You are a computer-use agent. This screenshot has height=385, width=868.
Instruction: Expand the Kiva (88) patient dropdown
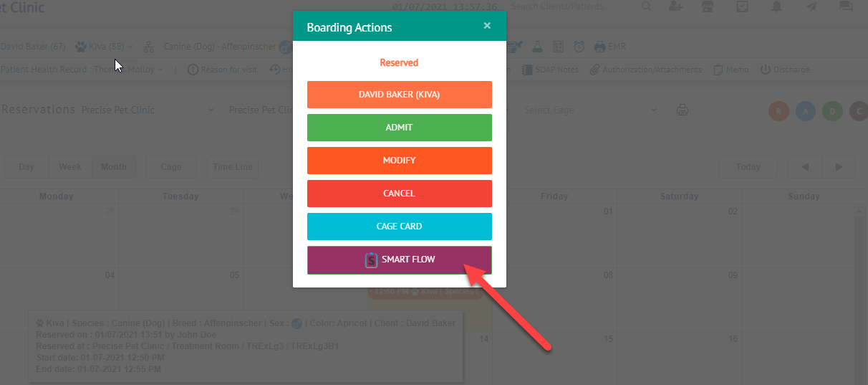(104, 47)
